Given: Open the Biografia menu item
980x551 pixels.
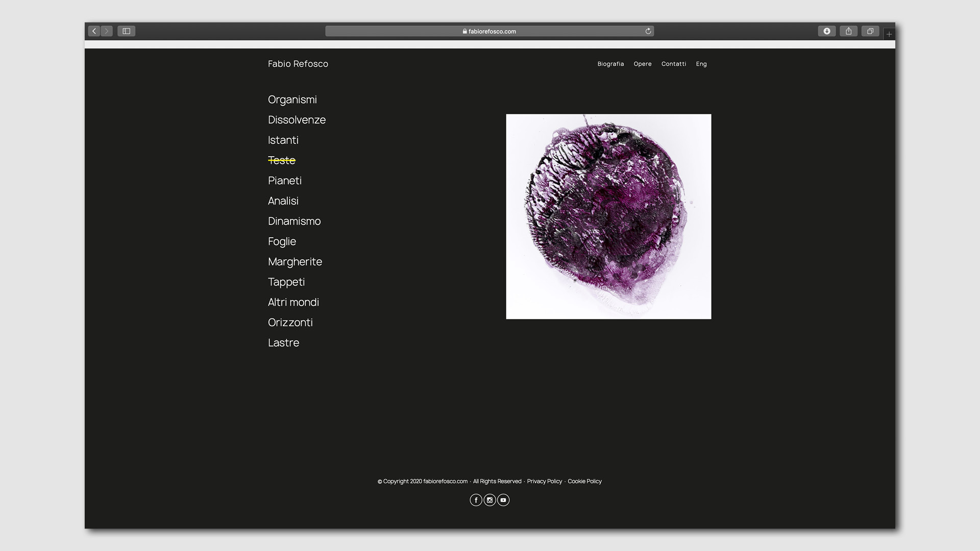Looking at the screenshot, I should (610, 64).
